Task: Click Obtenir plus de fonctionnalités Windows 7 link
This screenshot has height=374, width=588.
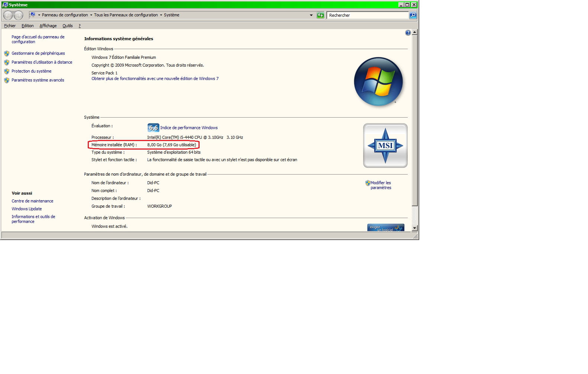Action: pyautogui.click(x=155, y=79)
